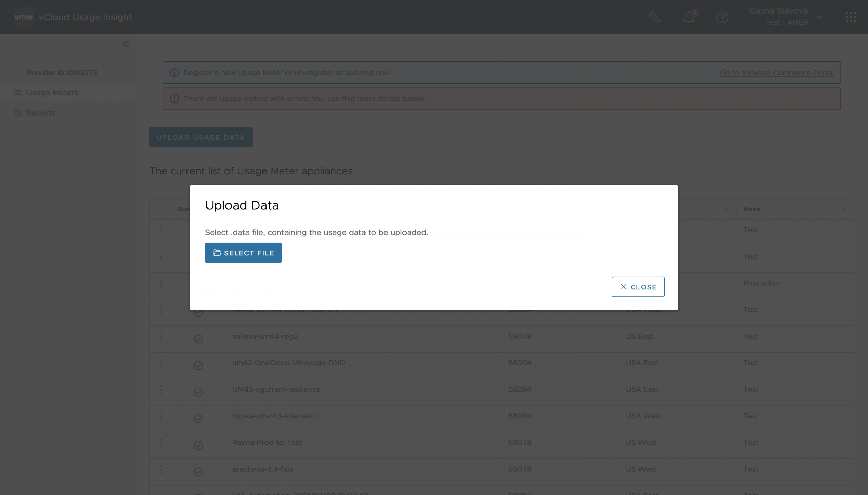
Task: Click filter icon left of Mode column
Action: (x=725, y=210)
